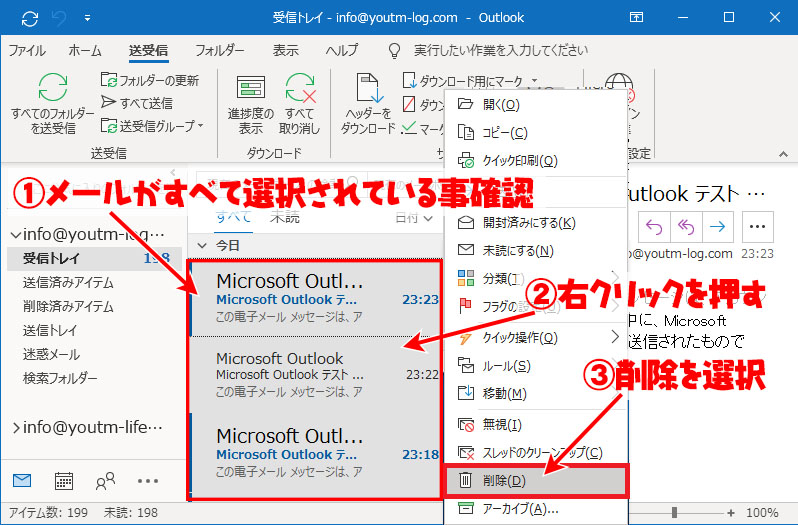Collapse the 今日 group chevron

tap(203, 246)
